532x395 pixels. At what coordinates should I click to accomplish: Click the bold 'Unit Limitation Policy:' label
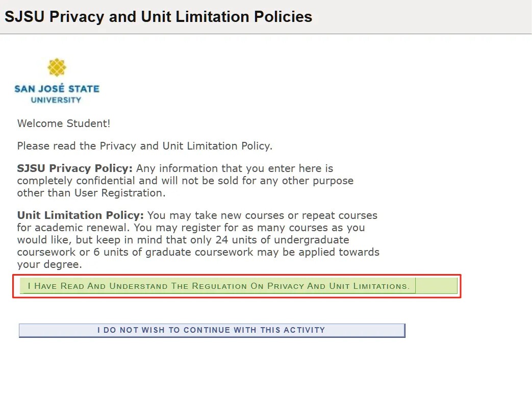click(x=81, y=215)
